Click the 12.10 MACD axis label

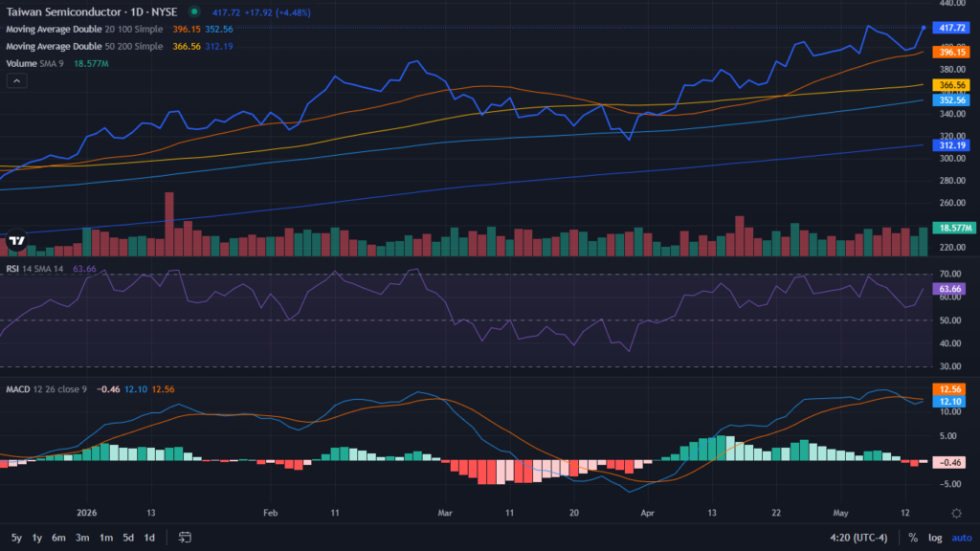[x=949, y=402]
